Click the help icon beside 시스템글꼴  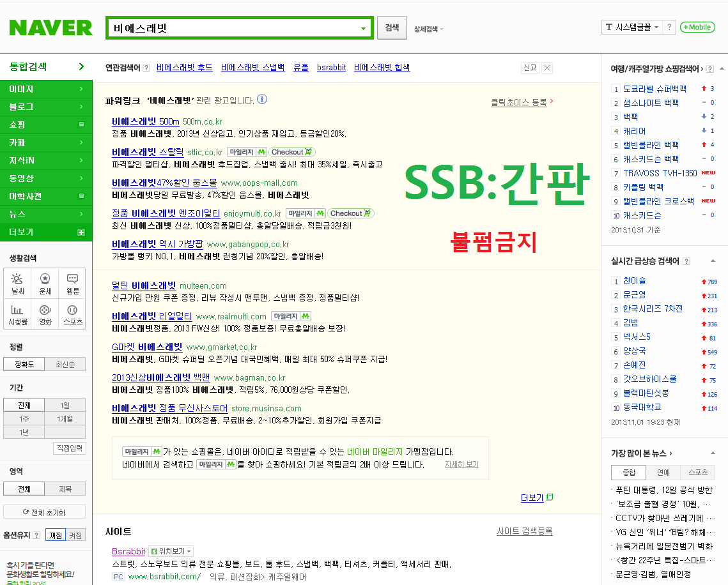coord(669,27)
